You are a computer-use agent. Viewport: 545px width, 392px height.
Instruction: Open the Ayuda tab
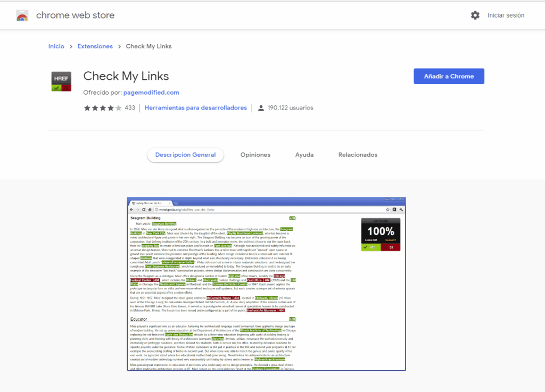(x=304, y=155)
